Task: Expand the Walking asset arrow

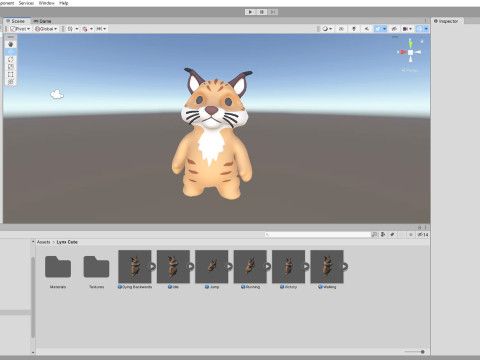Action: click(344, 266)
